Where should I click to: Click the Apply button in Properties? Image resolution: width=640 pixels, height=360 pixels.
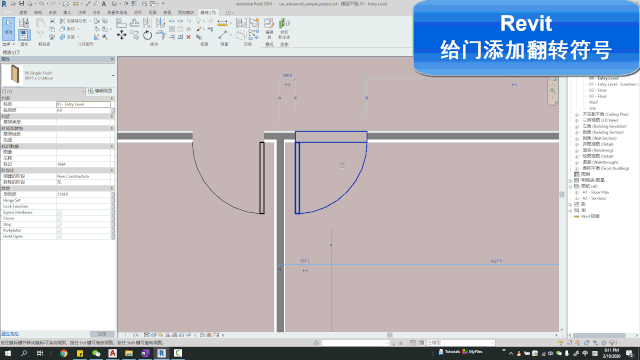pos(102,334)
